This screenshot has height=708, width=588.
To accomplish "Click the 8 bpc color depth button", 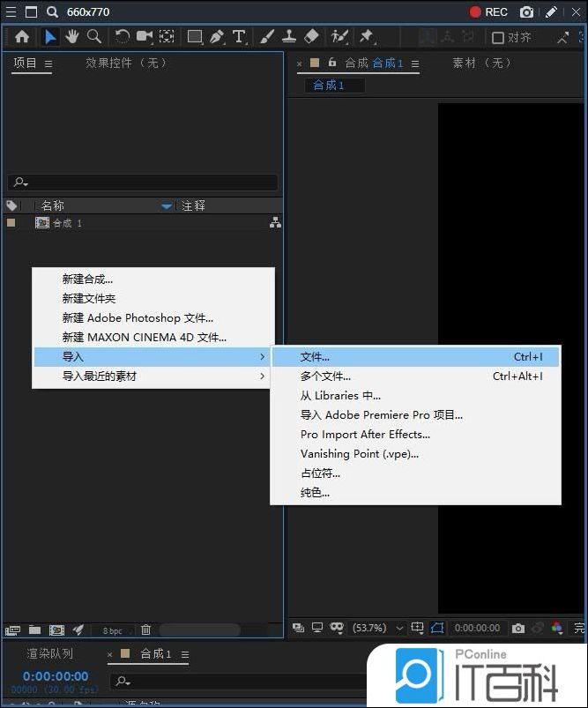I will point(113,630).
